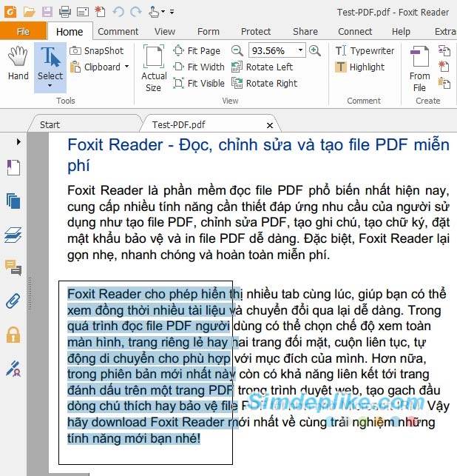Undo the last action
This screenshot has width=457, height=476.
coord(118,12)
